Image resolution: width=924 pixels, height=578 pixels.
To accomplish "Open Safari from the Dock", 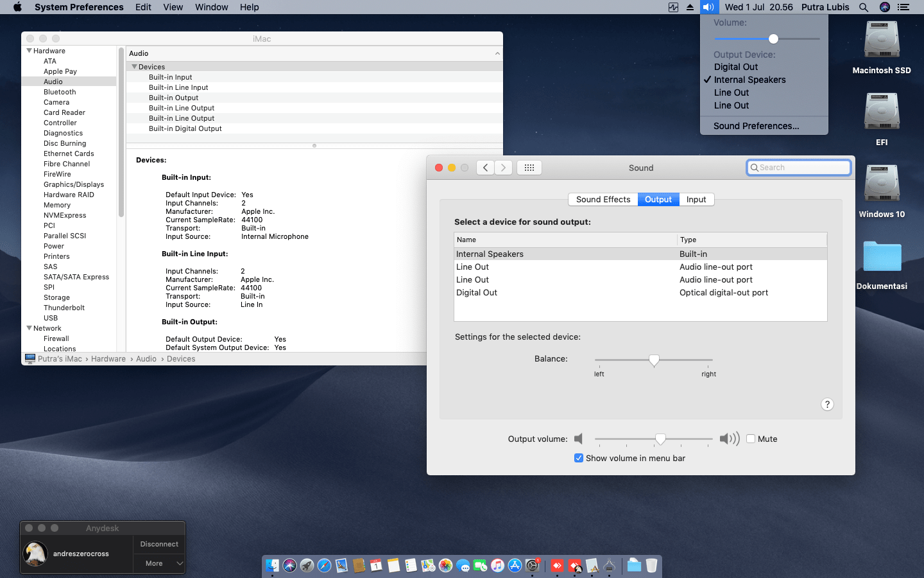I will pyautogui.click(x=324, y=566).
